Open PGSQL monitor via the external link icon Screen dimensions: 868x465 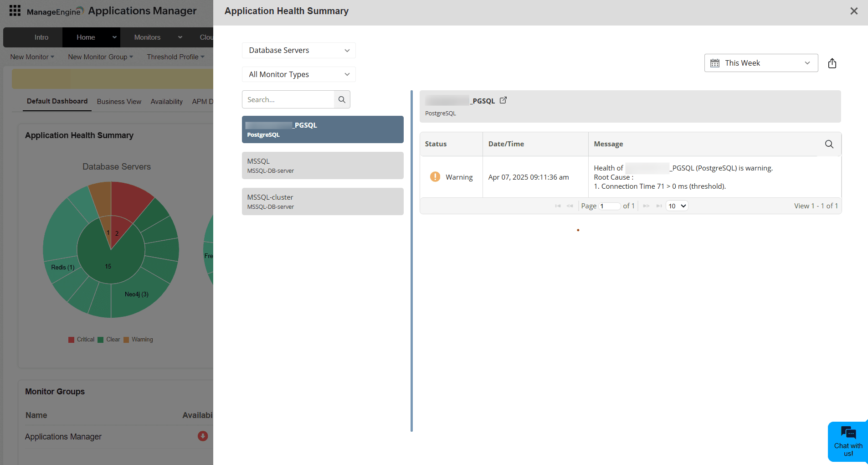(x=503, y=100)
